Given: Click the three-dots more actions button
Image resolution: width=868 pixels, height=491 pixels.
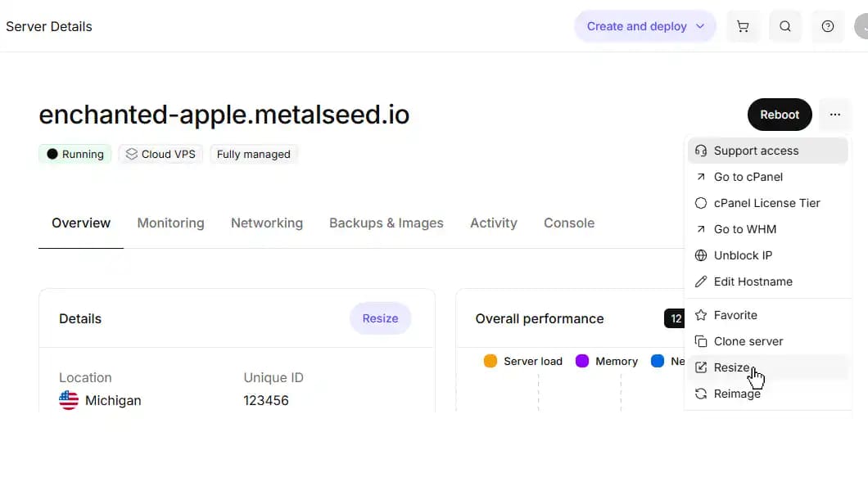Looking at the screenshot, I should coord(834,115).
